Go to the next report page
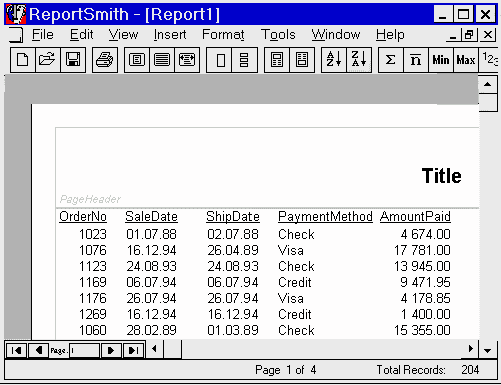Image resolution: width=501 pixels, height=385 pixels. click(111, 350)
